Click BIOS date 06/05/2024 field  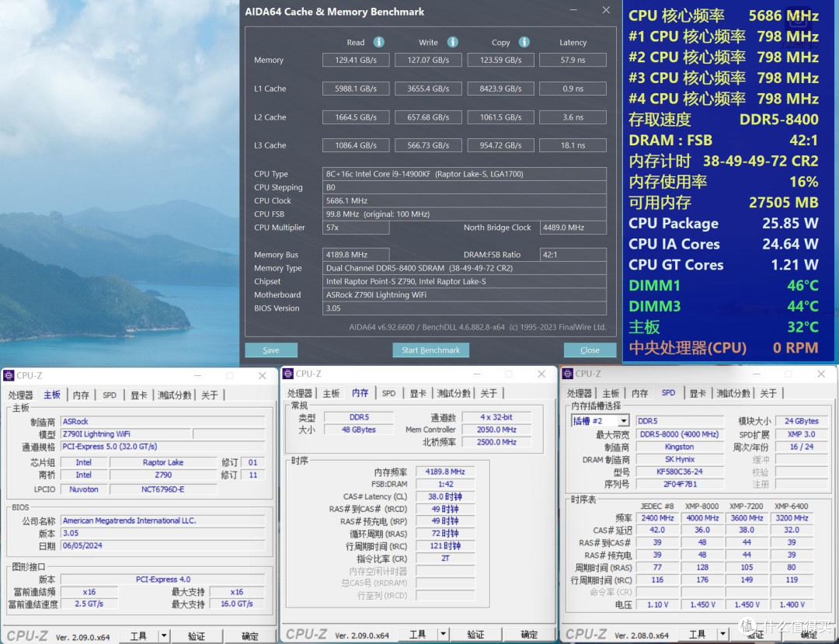point(162,545)
